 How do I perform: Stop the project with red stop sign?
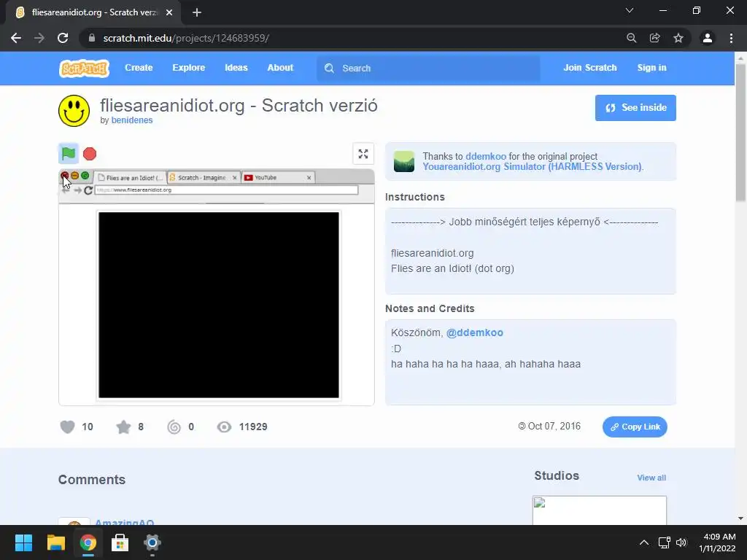(90, 154)
